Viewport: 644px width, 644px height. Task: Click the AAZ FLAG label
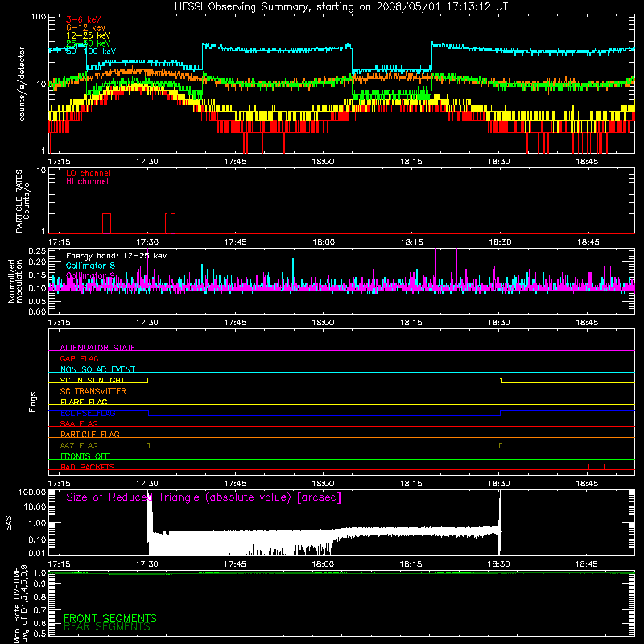coord(79,445)
